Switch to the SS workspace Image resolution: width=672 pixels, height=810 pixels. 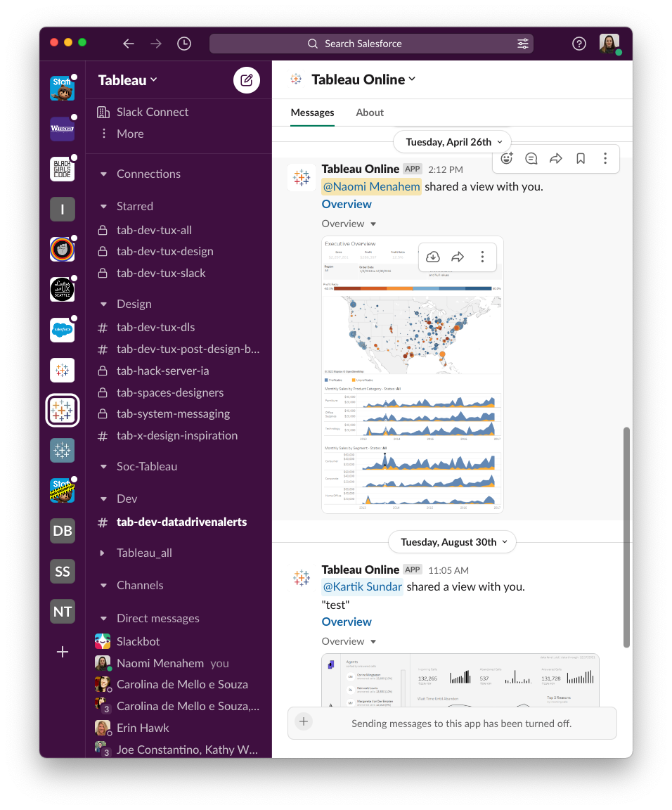click(62, 572)
